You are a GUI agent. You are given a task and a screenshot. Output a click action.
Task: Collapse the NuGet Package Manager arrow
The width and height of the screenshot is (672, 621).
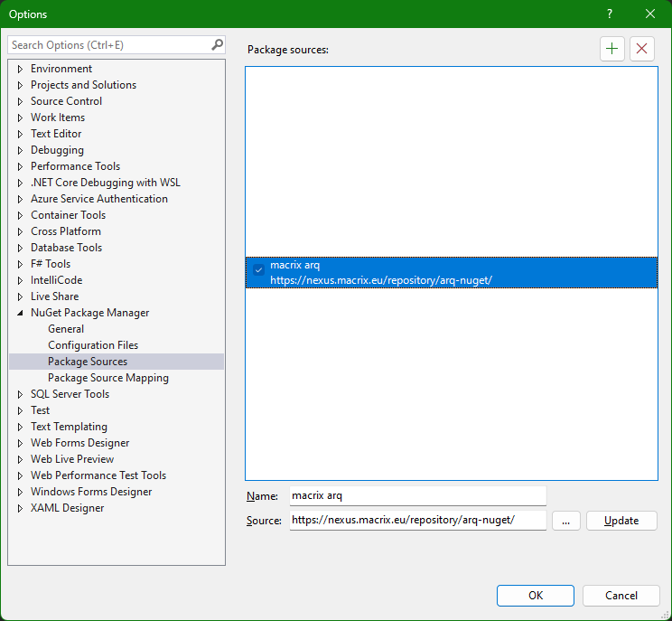[x=20, y=313]
